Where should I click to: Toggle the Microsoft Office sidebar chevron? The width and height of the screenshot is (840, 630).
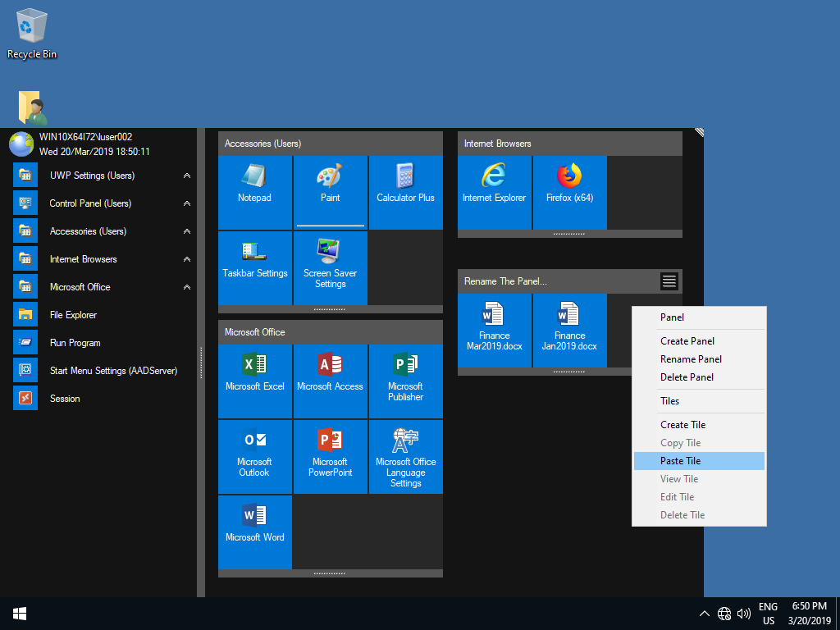(x=187, y=287)
